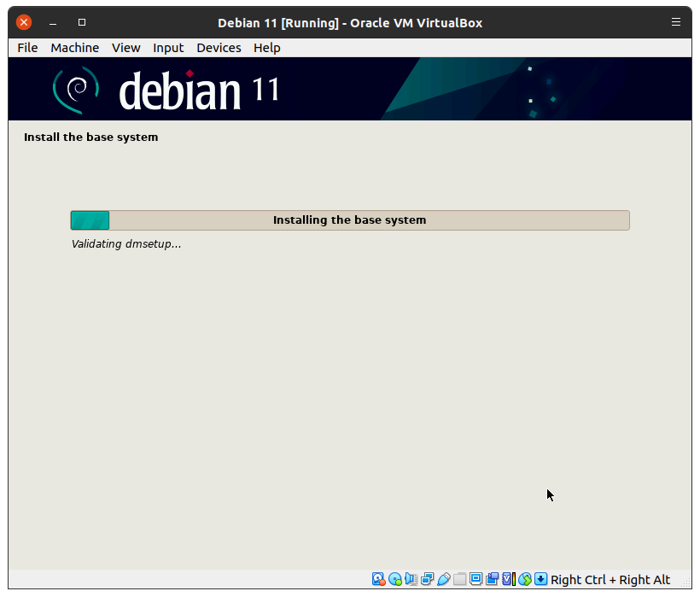
Task: Click the USB devices indicator icon
Action: [x=444, y=579]
